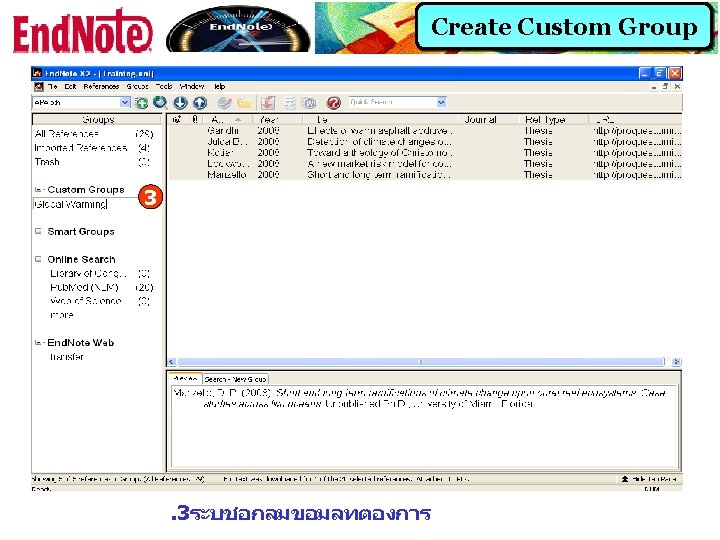Collapse the Online Search section

[x=39, y=259]
